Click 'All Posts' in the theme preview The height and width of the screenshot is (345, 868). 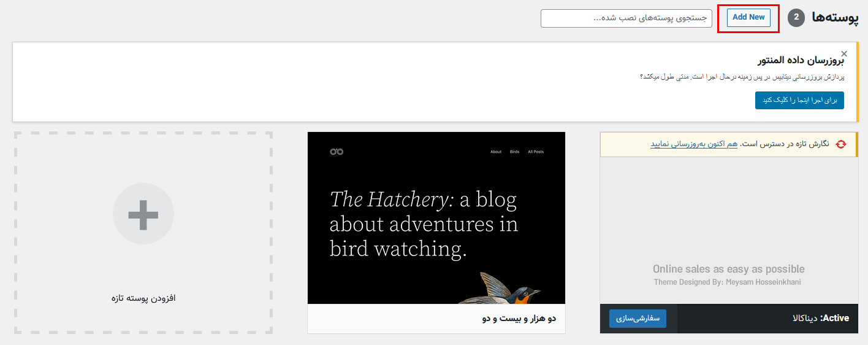pos(536,152)
